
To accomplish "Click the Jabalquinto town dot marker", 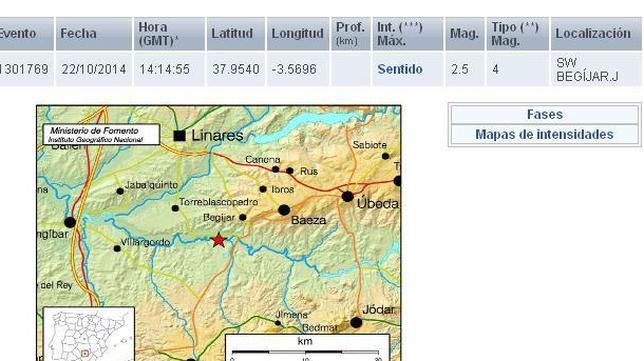I will coord(120,191).
